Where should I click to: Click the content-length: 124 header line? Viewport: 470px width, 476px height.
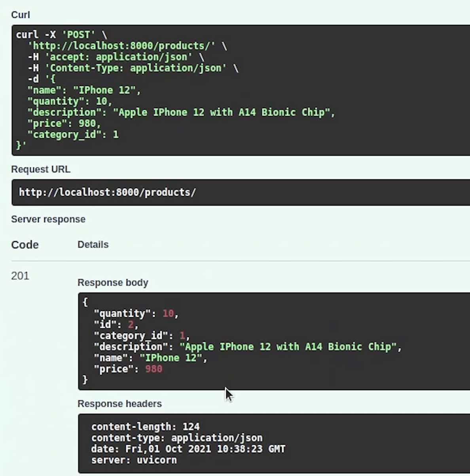pos(145,427)
